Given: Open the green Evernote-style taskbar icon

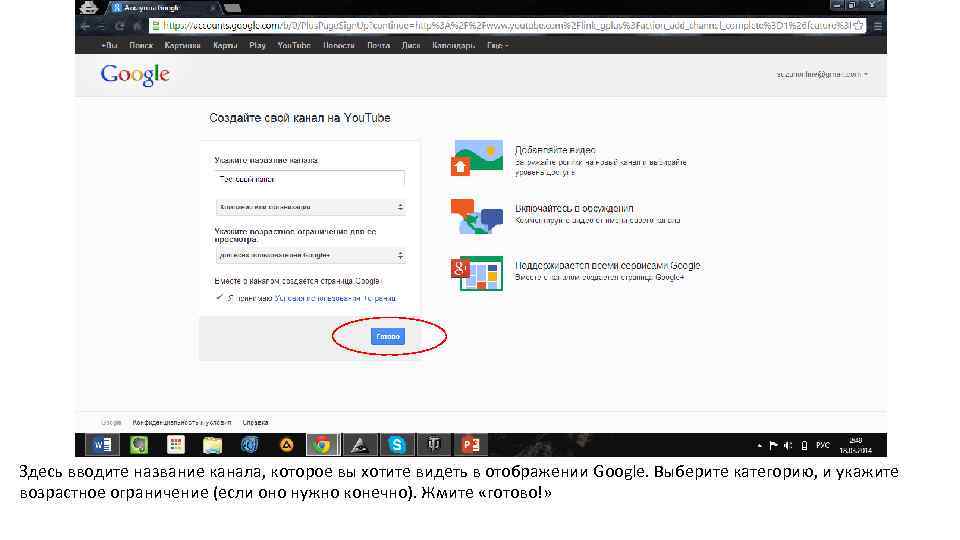Looking at the screenshot, I should click(x=139, y=445).
